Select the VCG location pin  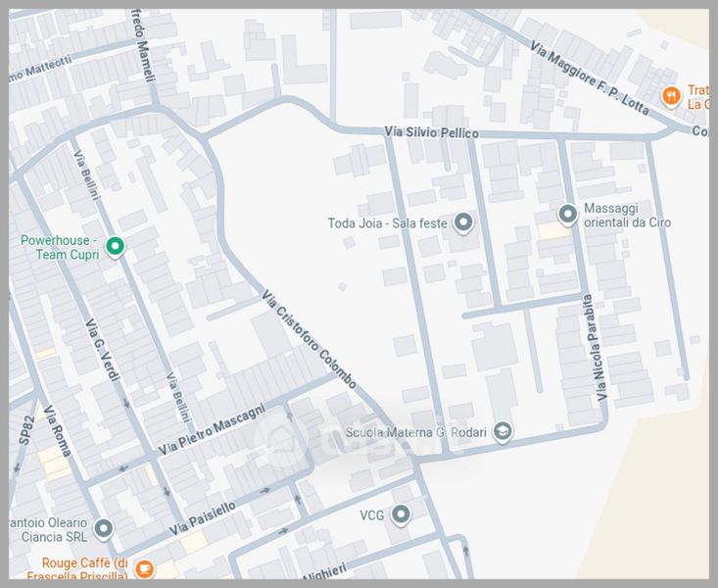(x=400, y=514)
